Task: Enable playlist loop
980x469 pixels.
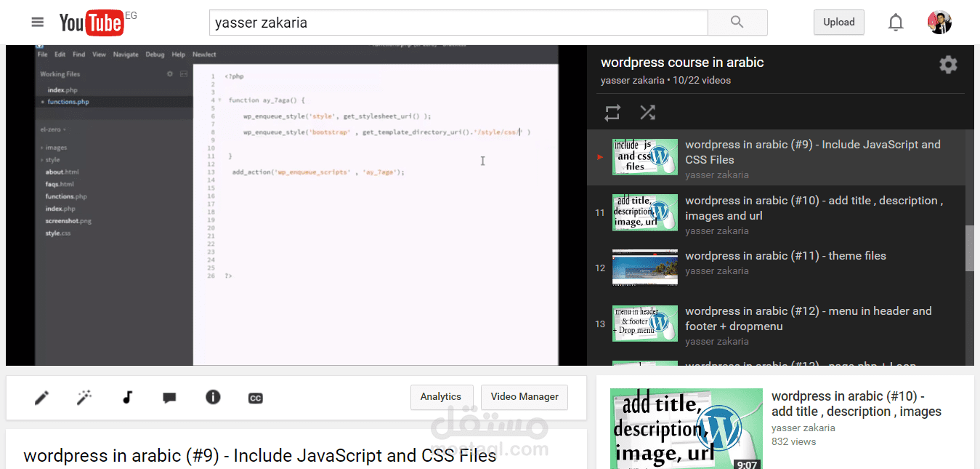Action: 612,113
